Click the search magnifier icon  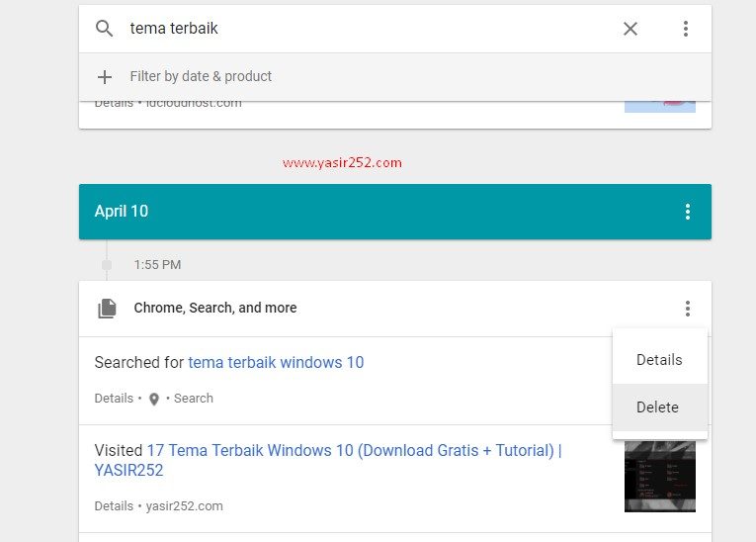pos(104,29)
